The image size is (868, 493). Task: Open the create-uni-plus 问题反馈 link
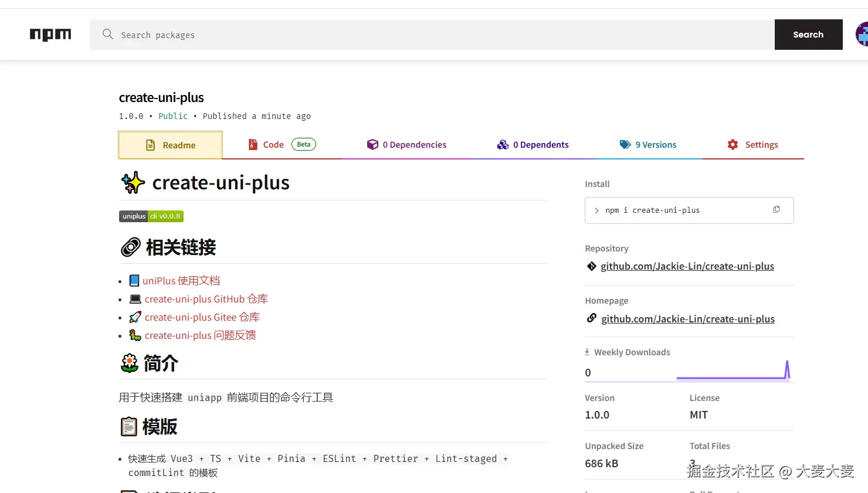point(201,335)
